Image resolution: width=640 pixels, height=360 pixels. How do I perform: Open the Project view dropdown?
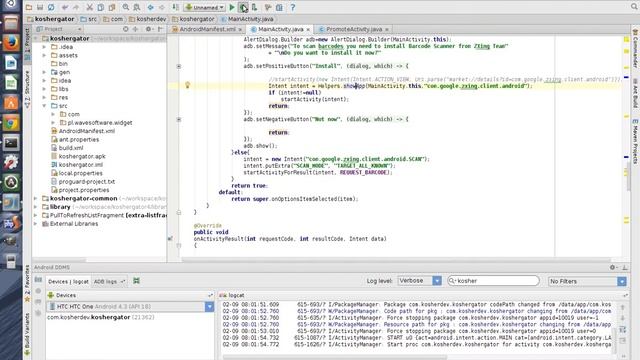[x=59, y=29]
